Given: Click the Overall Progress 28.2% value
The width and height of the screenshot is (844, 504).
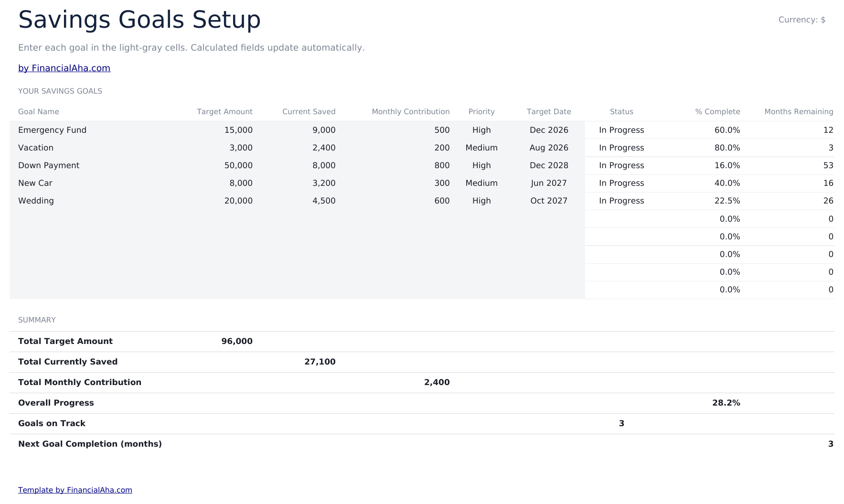Looking at the screenshot, I should [x=726, y=403].
